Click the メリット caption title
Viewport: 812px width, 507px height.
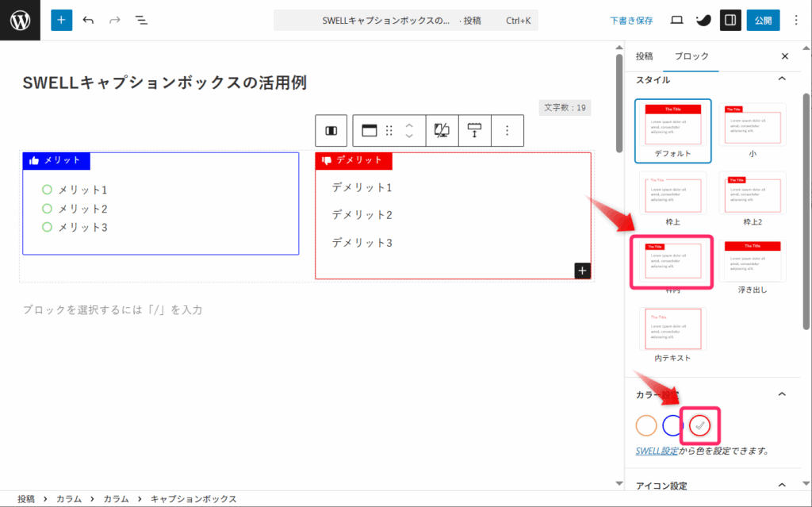(x=62, y=160)
